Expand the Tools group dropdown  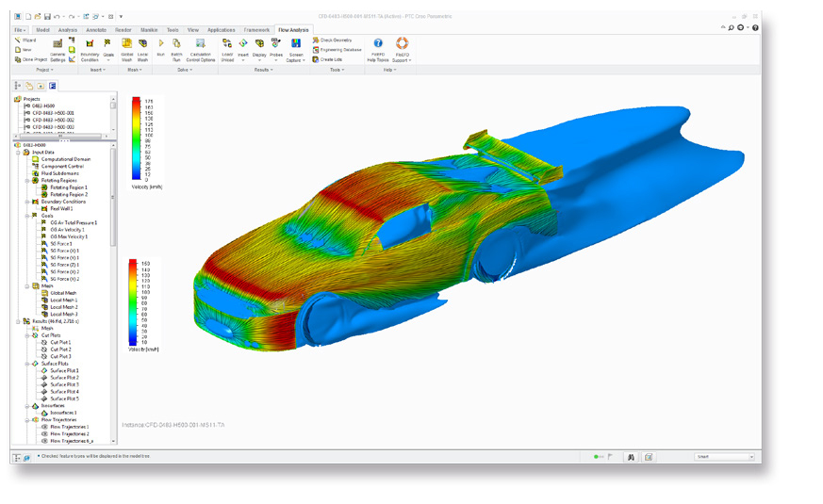pyautogui.click(x=337, y=70)
